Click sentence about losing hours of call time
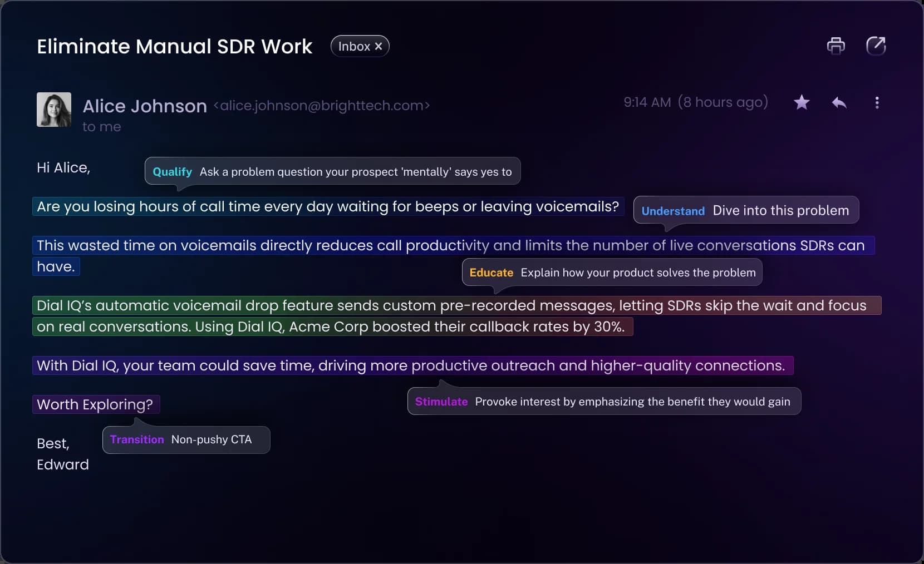Image resolution: width=924 pixels, height=564 pixels. point(328,206)
